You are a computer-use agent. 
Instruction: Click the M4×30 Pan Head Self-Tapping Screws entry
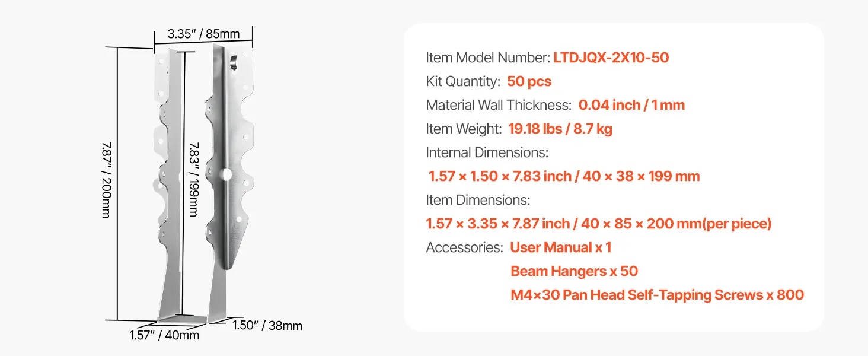(x=657, y=295)
